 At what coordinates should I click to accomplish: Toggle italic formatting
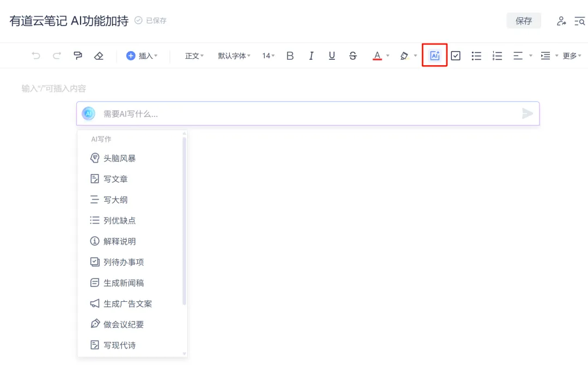pos(311,56)
